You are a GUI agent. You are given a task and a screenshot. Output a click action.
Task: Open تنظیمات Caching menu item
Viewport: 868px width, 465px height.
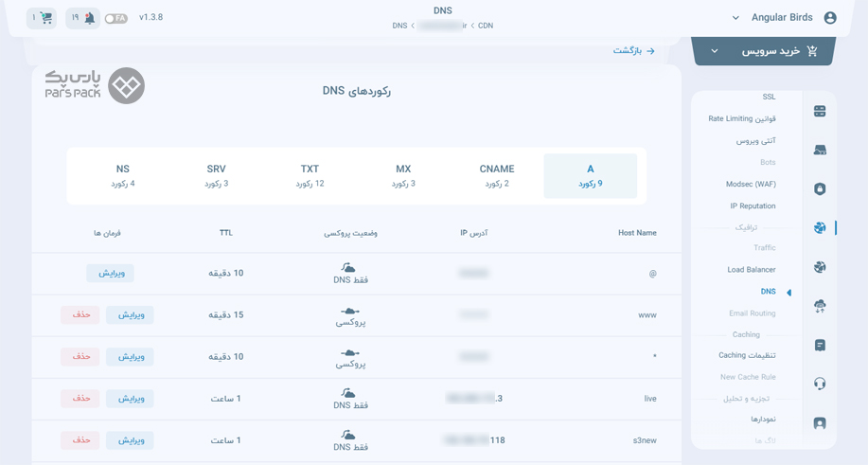747,355
